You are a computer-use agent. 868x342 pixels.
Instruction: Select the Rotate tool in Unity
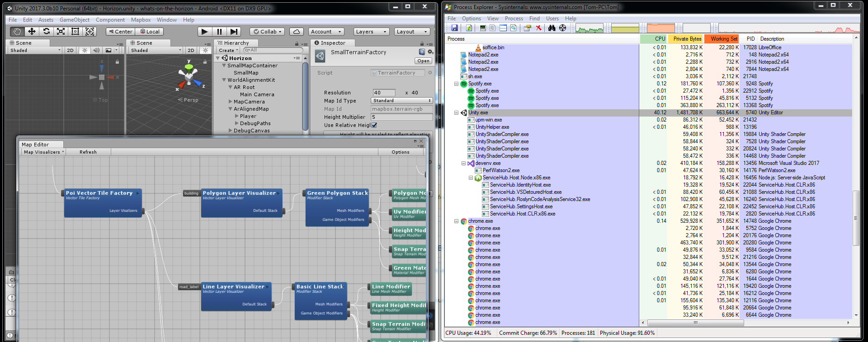point(46,31)
